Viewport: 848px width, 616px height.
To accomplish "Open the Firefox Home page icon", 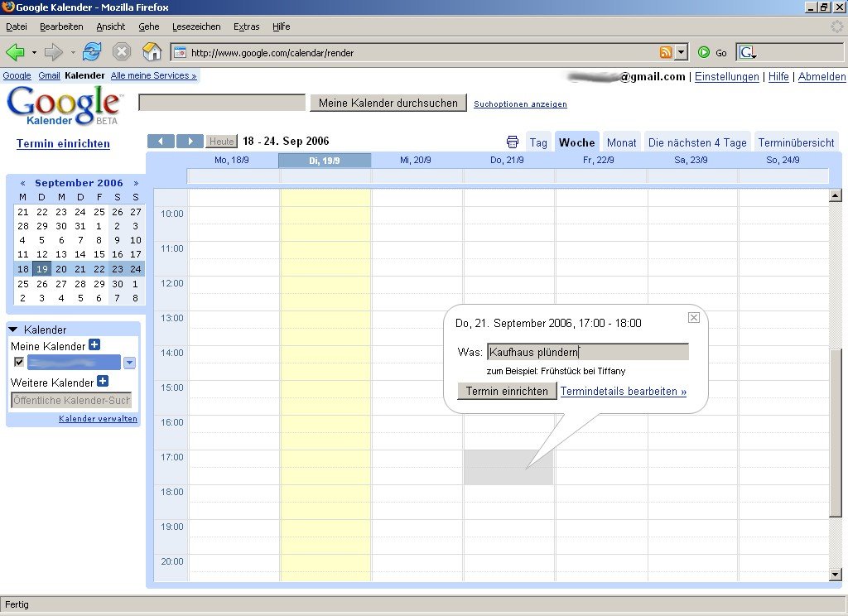I will (x=152, y=52).
